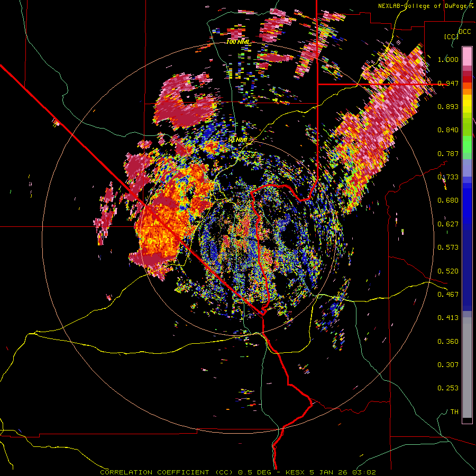Image resolution: width=476 pixels, height=476 pixels.
Task: Select the 0.680 scale value label
Action: (x=448, y=200)
